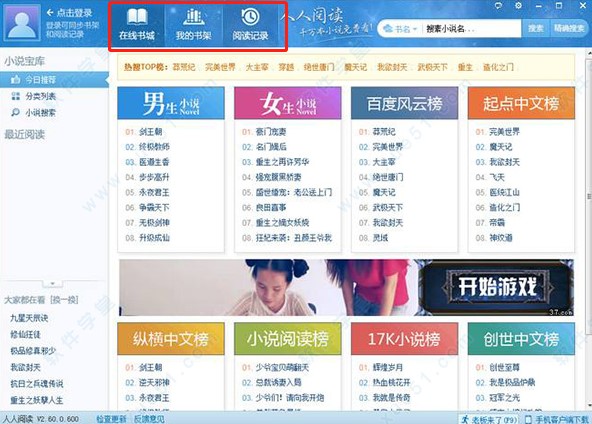Open 神纹道 in the 起点中文榜 list
The width and height of the screenshot is (592, 424).
pyautogui.click(x=501, y=238)
